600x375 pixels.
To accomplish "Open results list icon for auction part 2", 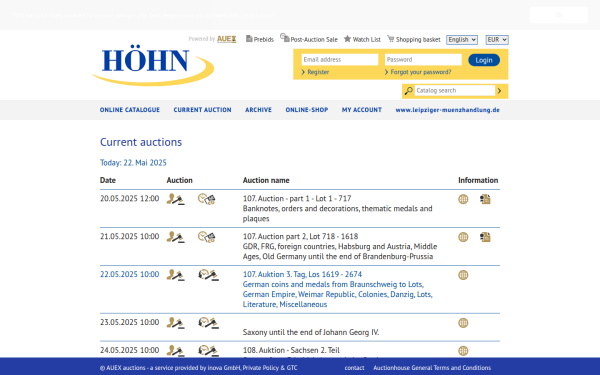I will coord(485,237).
